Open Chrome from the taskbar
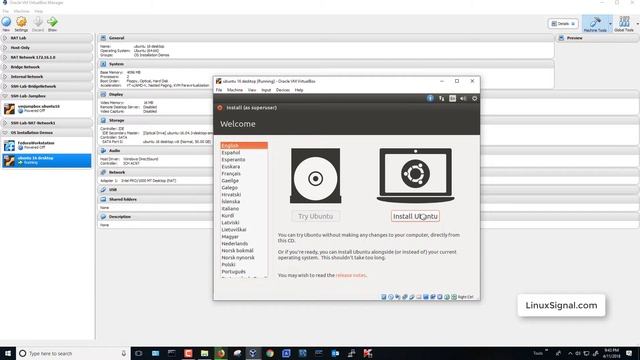 click(x=270, y=353)
